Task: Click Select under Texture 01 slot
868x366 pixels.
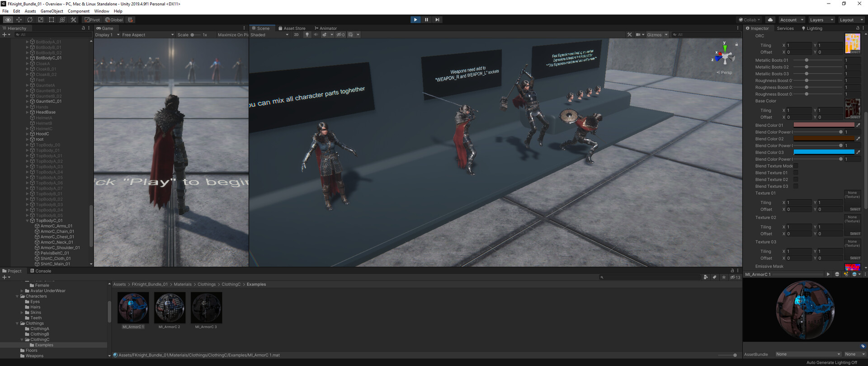Action: tap(855, 209)
